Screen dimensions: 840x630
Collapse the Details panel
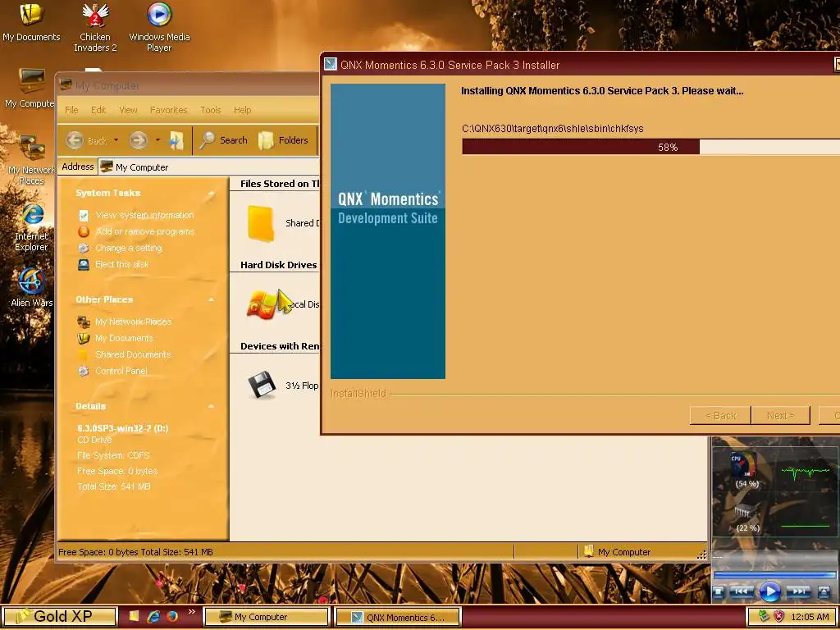point(211,407)
